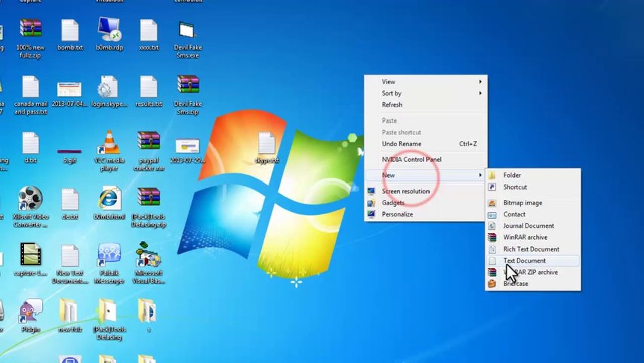The image size is (644, 363).
Task: Select the Devil Fake Sms.exe icon
Action: point(188,30)
